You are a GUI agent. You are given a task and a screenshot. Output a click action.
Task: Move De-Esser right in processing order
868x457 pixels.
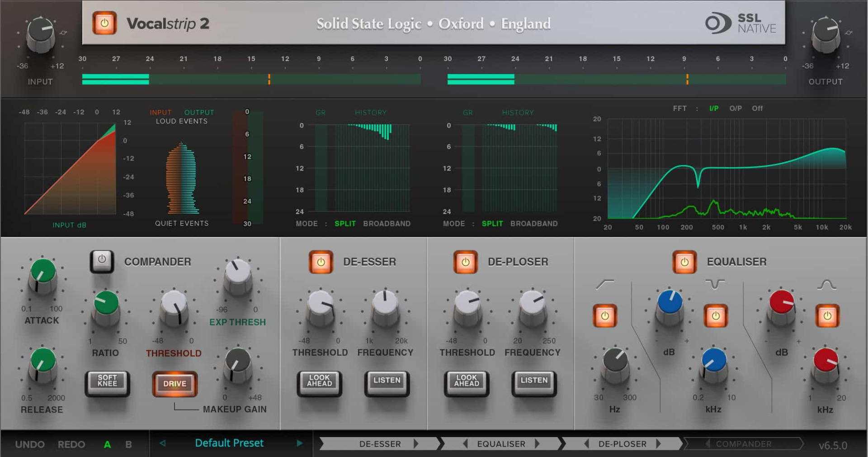(416, 444)
